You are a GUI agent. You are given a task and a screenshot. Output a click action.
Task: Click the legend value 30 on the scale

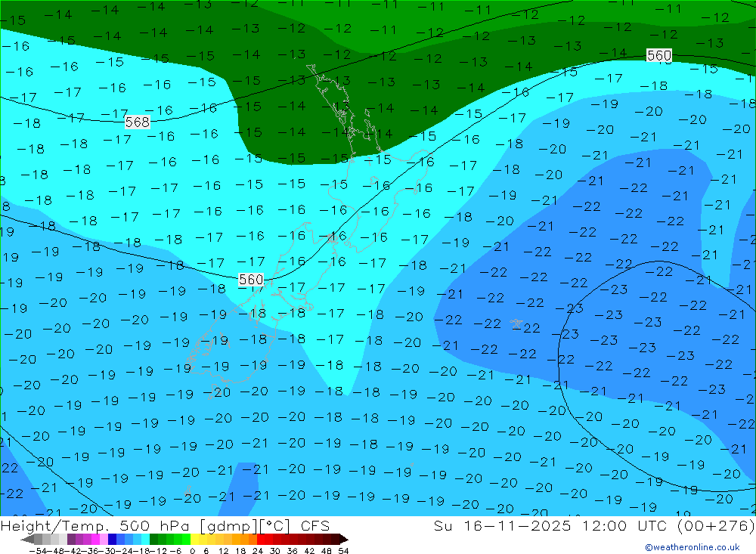pyautogui.click(x=275, y=551)
